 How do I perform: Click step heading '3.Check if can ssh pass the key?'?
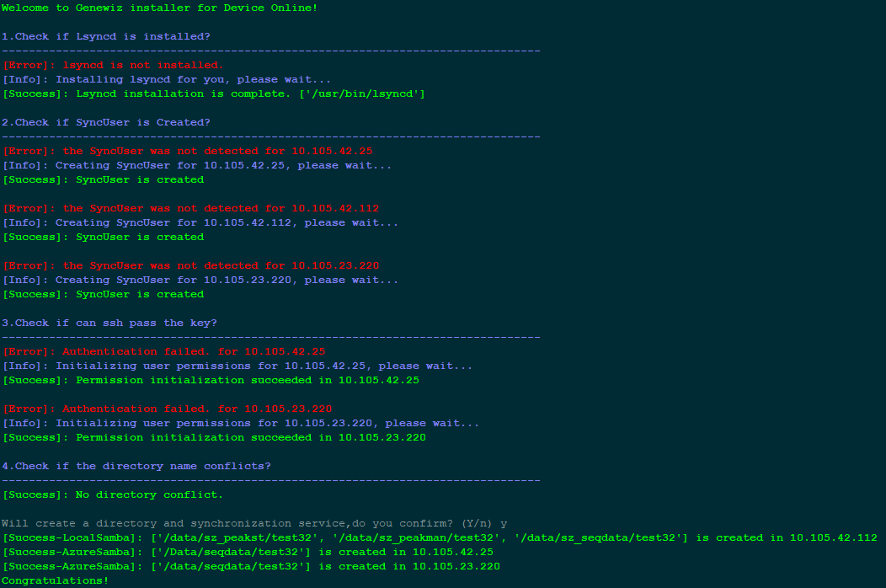click(109, 323)
